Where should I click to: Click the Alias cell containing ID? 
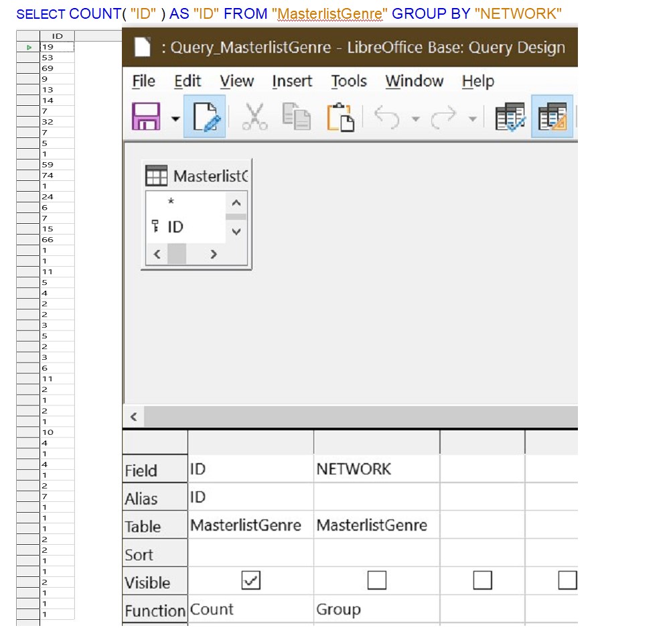[250, 497]
